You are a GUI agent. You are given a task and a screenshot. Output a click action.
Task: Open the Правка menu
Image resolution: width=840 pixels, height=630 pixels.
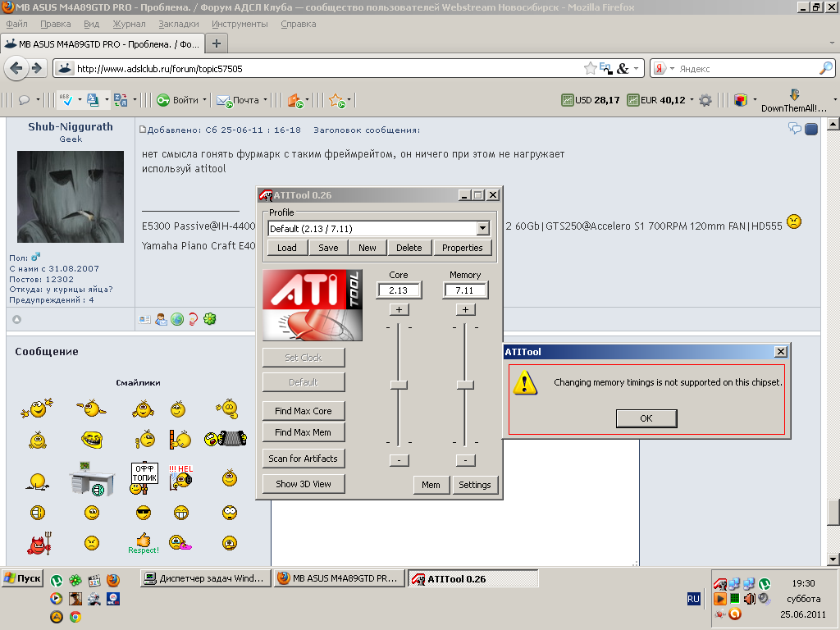pyautogui.click(x=55, y=24)
